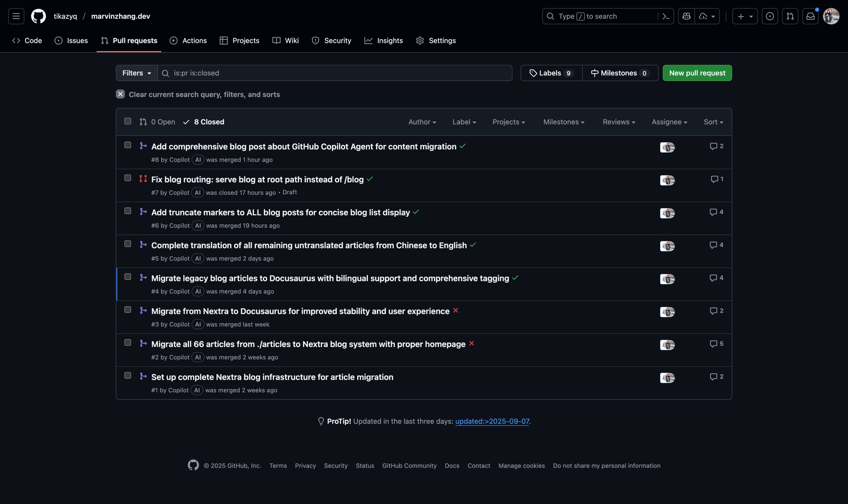Click the green check status on PR #8

[463, 146]
